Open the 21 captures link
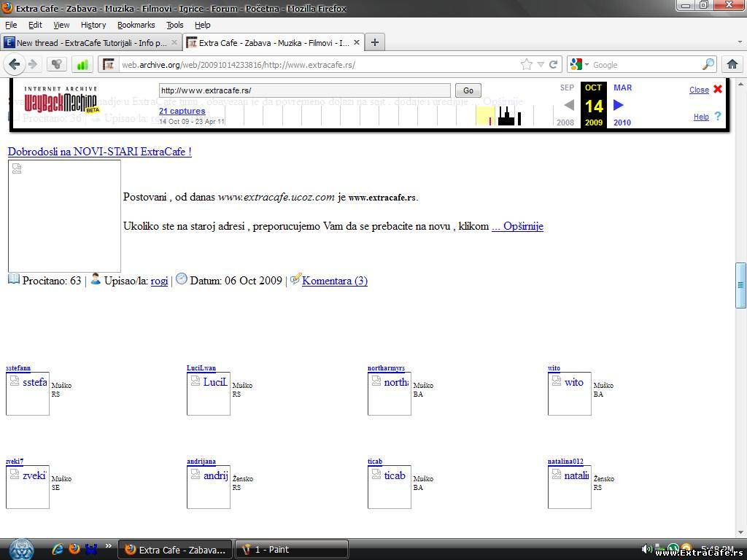Screen dimensions: 747x560 (x=182, y=111)
